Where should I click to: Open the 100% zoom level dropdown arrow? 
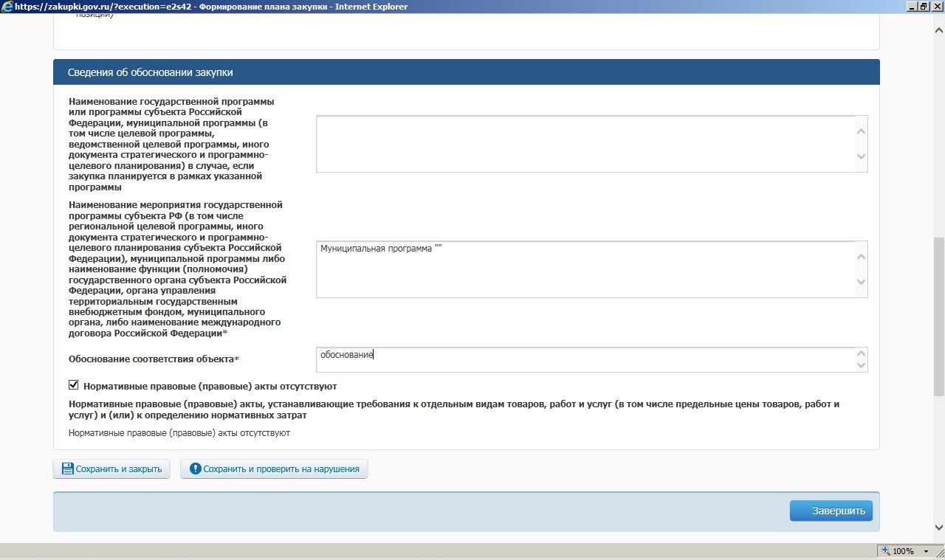(927, 551)
